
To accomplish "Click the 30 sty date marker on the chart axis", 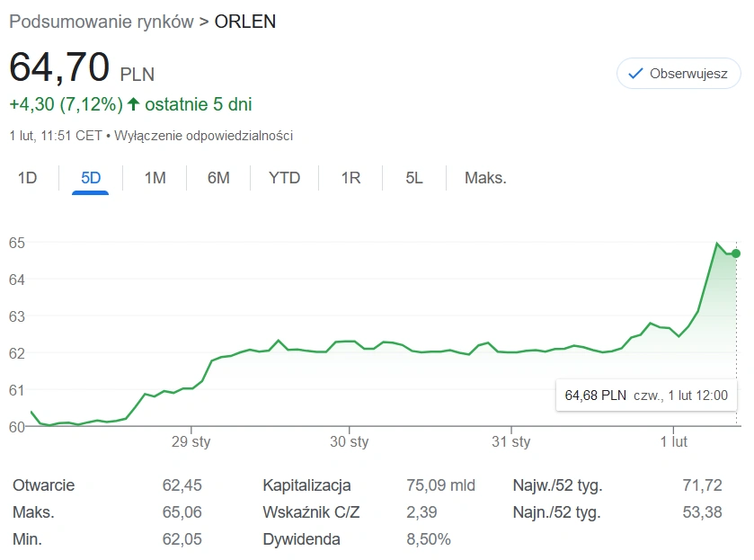I will pyautogui.click(x=349, y=441).
